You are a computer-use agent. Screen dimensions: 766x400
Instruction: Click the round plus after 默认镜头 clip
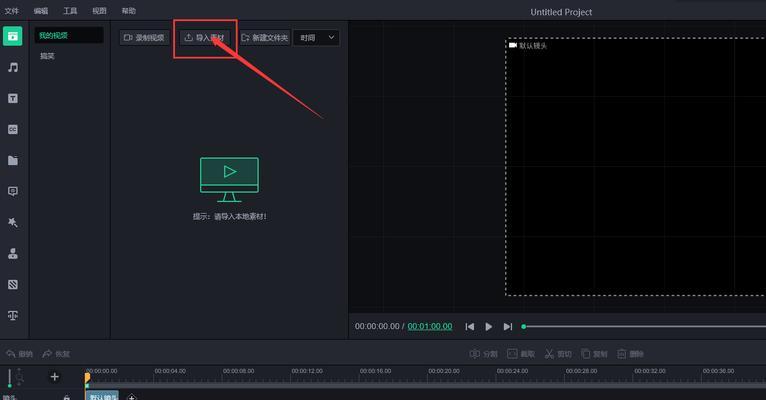131,397
